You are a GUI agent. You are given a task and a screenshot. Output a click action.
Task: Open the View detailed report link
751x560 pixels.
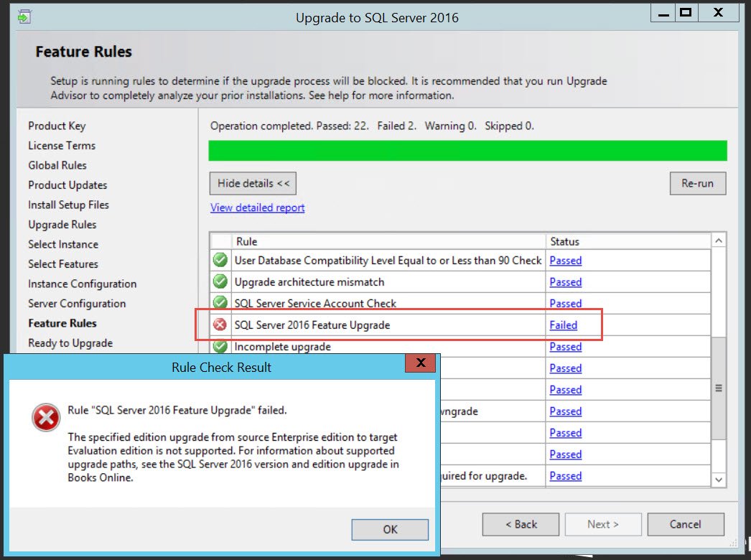[x=257, y=207]
